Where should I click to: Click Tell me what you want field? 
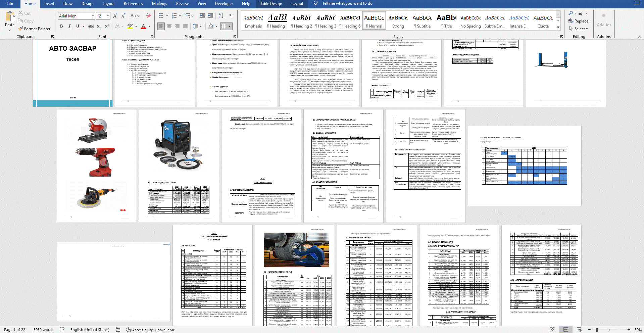347,3
